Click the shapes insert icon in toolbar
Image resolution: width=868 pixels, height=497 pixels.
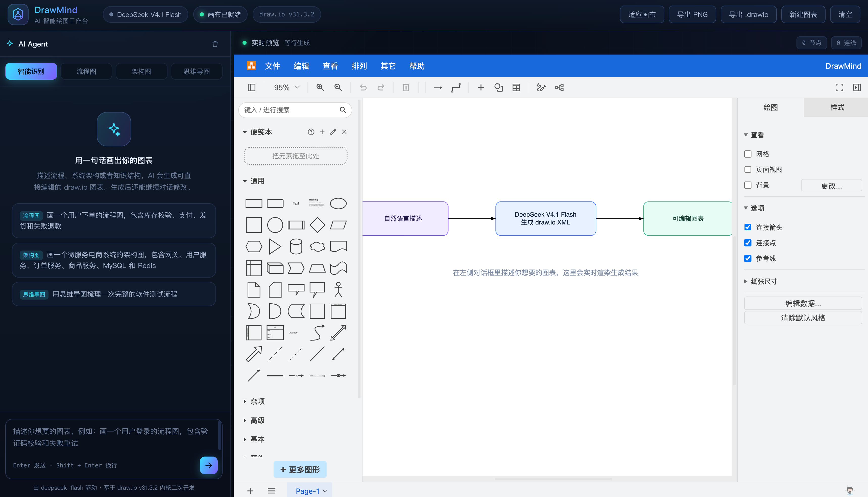[x=499, y=87]
